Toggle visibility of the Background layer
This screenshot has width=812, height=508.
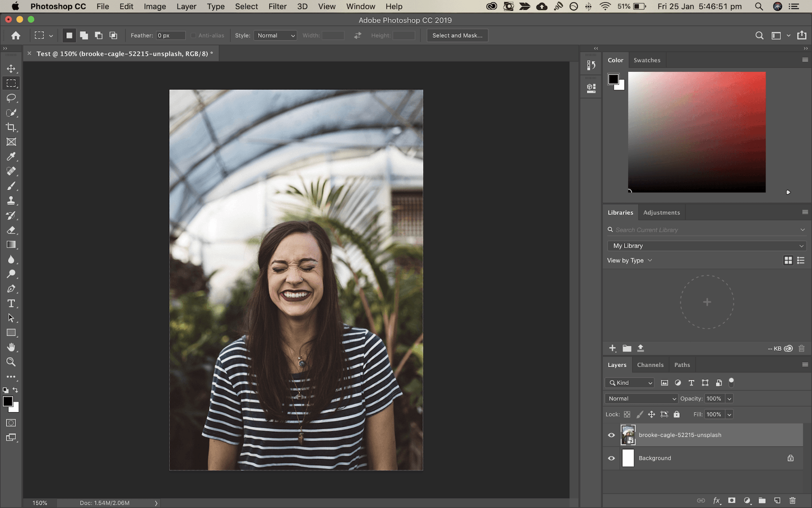pyautogui.click(x=611, y=458)
